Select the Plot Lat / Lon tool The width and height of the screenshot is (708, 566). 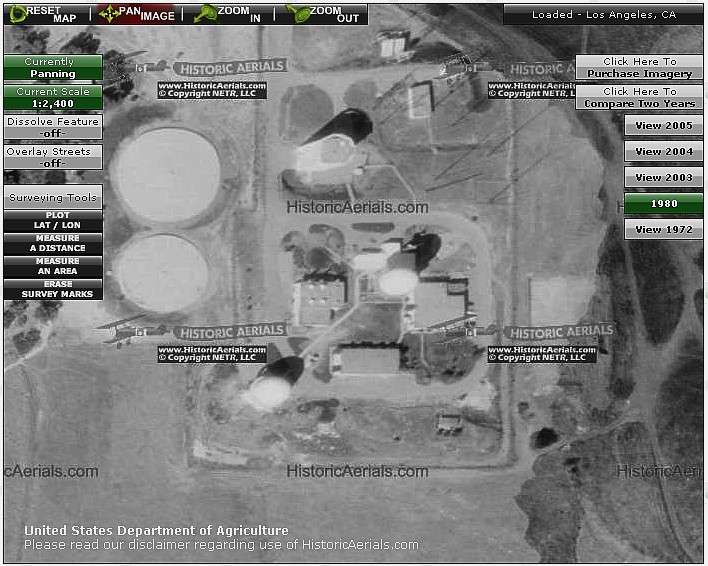coord(53,220)
